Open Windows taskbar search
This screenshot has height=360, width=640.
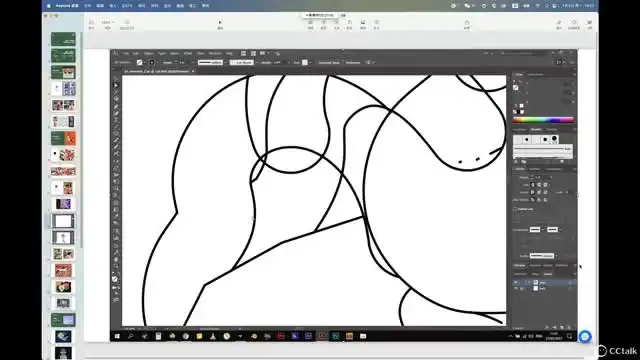click(131, 336)
